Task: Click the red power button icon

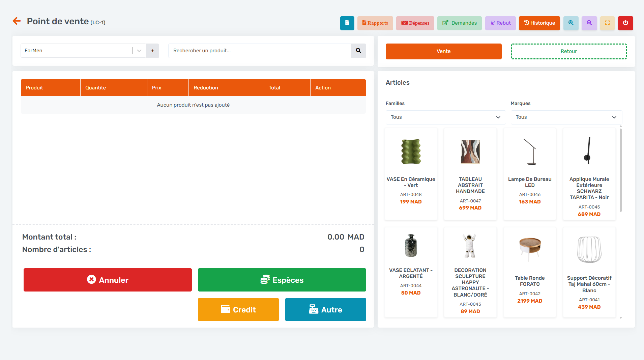Action: coord(625,23)
